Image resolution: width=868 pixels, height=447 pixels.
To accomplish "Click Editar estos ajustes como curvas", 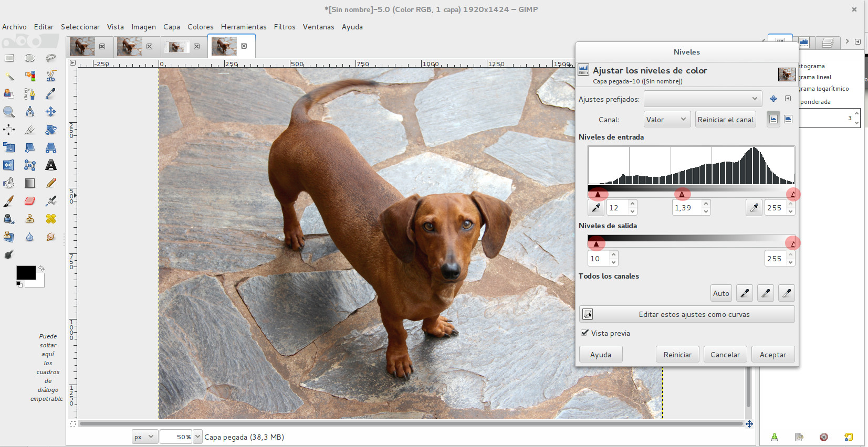I will point(687,314).
